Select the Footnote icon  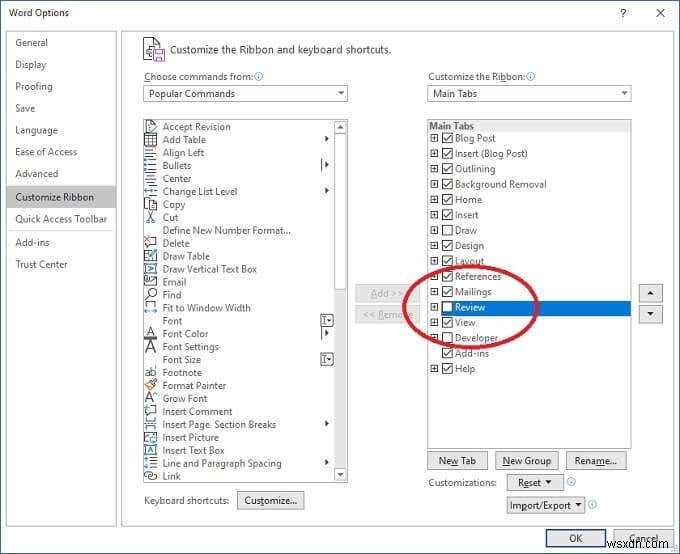coord(150,373)
